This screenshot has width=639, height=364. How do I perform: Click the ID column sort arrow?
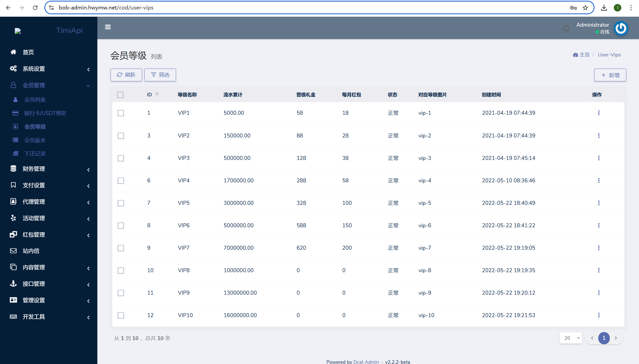(x=157, y=95)
